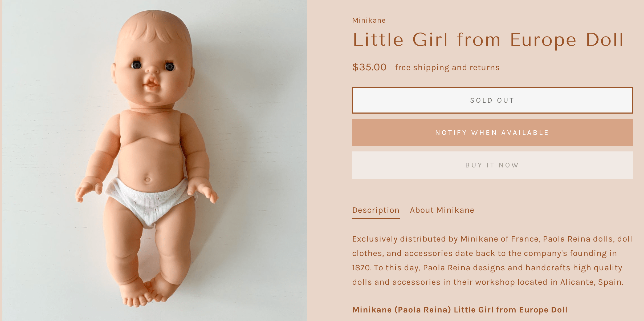The width and height of the screenshot is (644, 321).
Task: Click the bold Minikane (Paola Reina) heading
Action: [x=460, y=310]
